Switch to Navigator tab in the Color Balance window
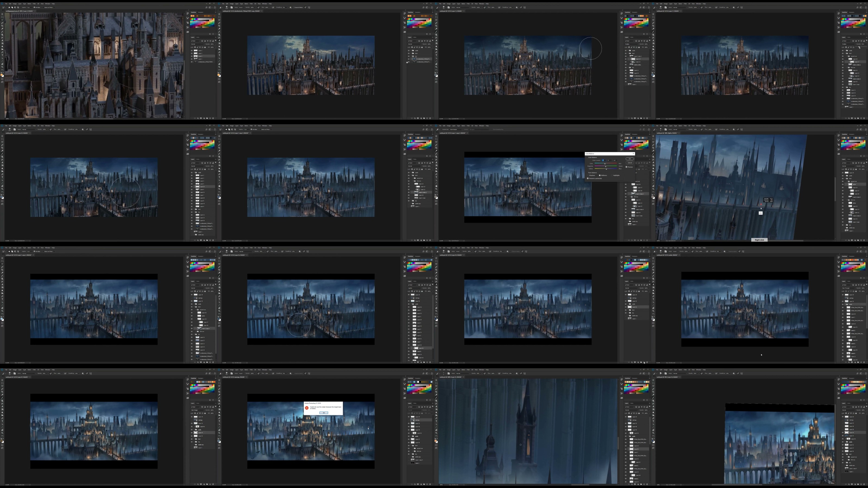This screenshot has height=488, width=868. [x=635, y=134]
